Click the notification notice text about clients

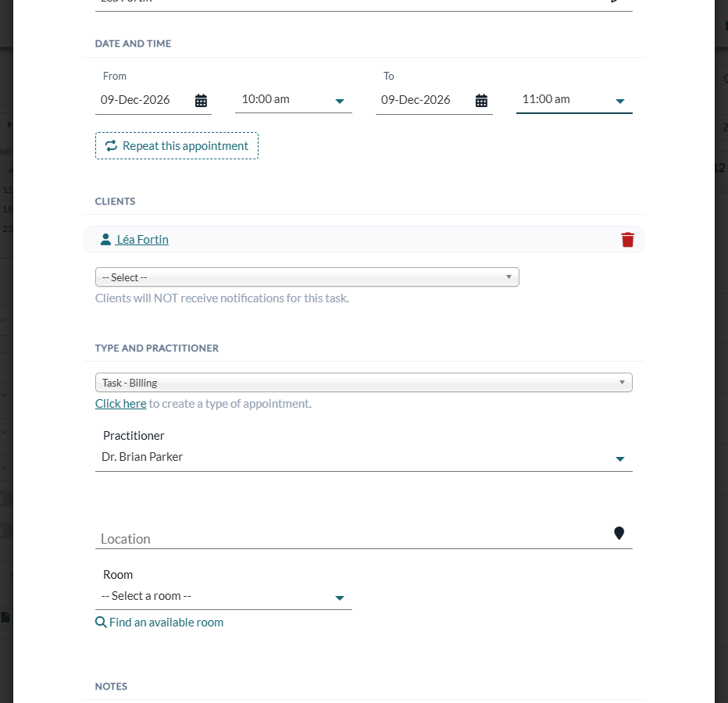tap(222, 298)
